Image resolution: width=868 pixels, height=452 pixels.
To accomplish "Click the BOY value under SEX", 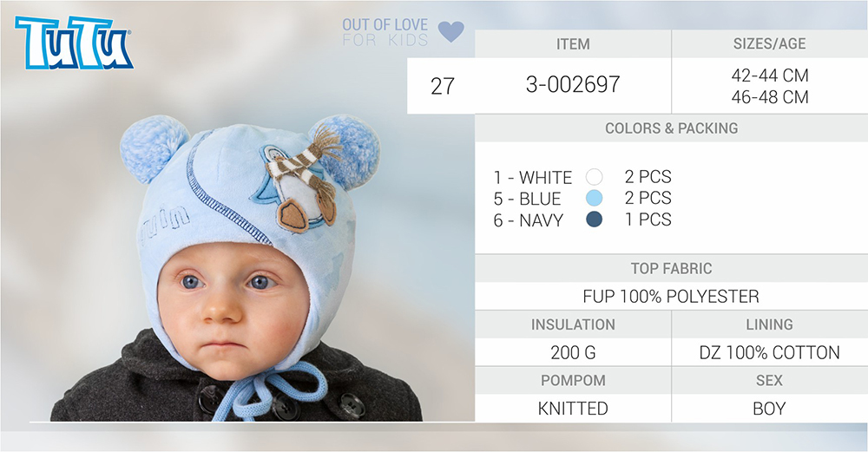I will (x=769, y=409).
